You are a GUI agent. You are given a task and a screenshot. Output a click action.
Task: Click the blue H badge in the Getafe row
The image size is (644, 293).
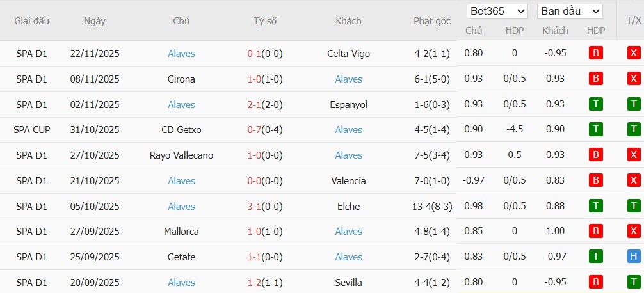pyautogui.click(x=634, y=257)
